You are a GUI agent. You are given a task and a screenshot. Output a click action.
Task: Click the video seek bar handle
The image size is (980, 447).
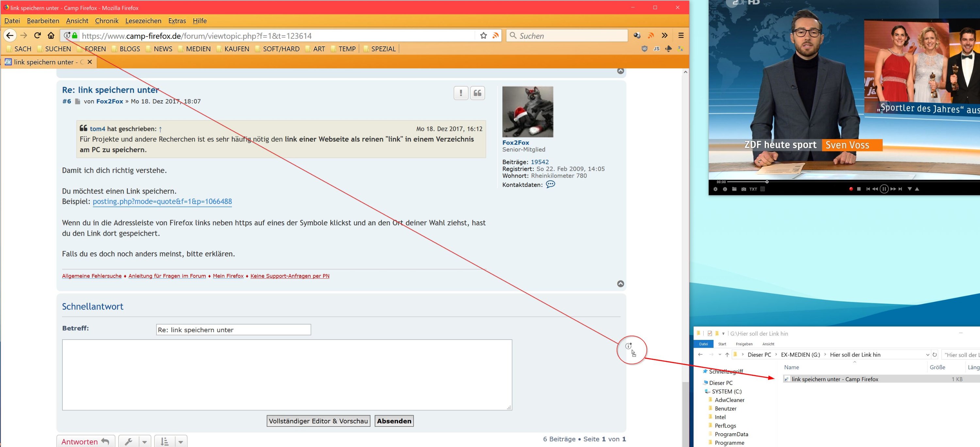767,182
